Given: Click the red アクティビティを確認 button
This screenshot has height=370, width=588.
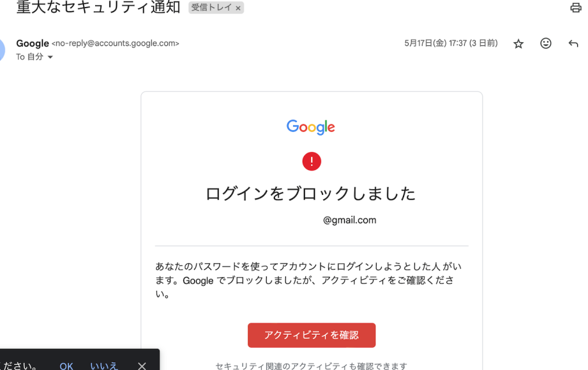Looking at the screenshot, I should (x=312, y=335).
